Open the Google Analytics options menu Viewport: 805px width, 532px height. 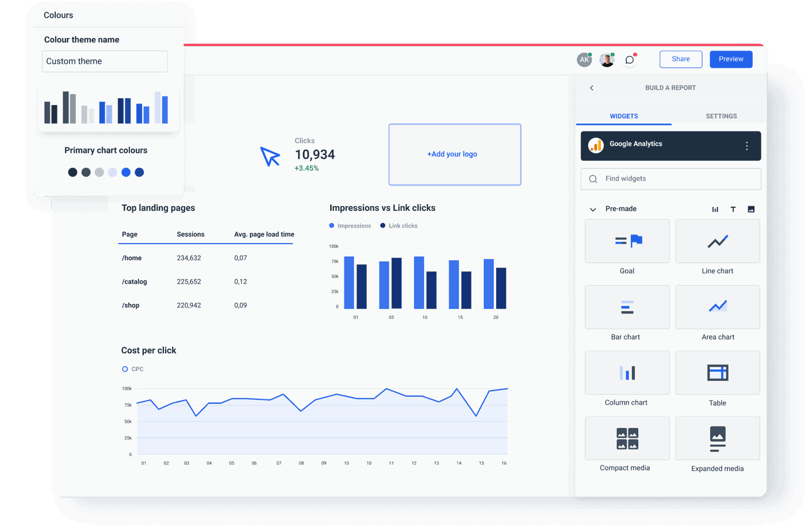pyautogui.click(x=746, y=146)
